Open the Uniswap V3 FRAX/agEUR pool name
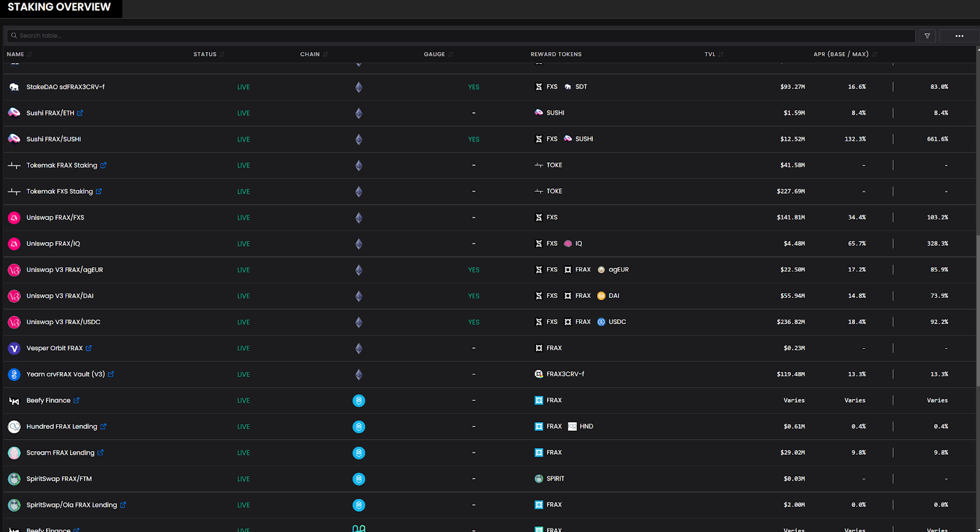The image size is (980, 532). coord(65,270)
